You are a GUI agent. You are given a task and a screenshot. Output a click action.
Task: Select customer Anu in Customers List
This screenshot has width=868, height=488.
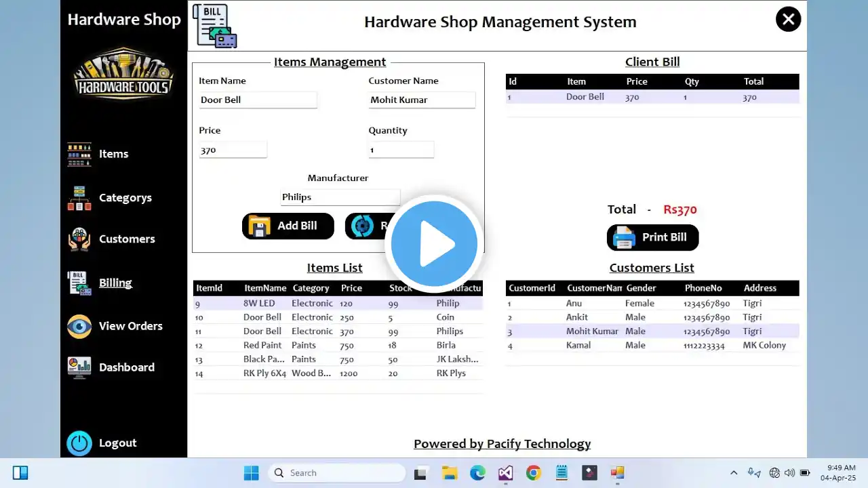pos(652,304)
